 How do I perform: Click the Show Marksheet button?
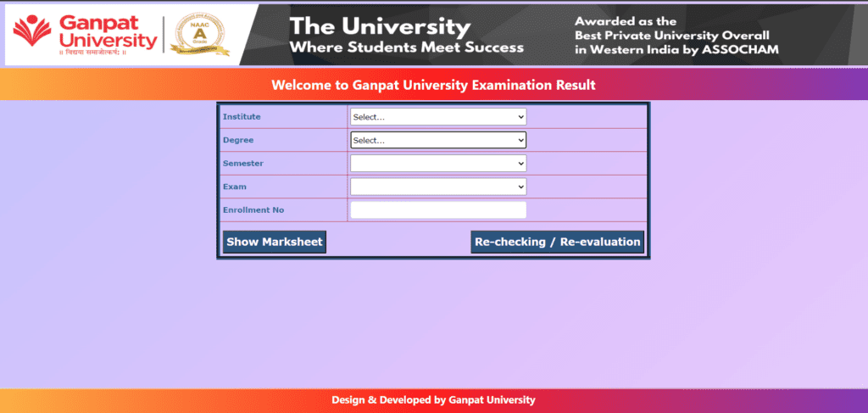(x=275, y=242)
